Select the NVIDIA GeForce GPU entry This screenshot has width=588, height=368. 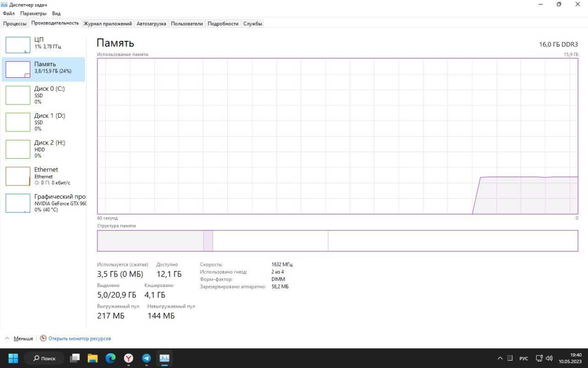point(44,203)
